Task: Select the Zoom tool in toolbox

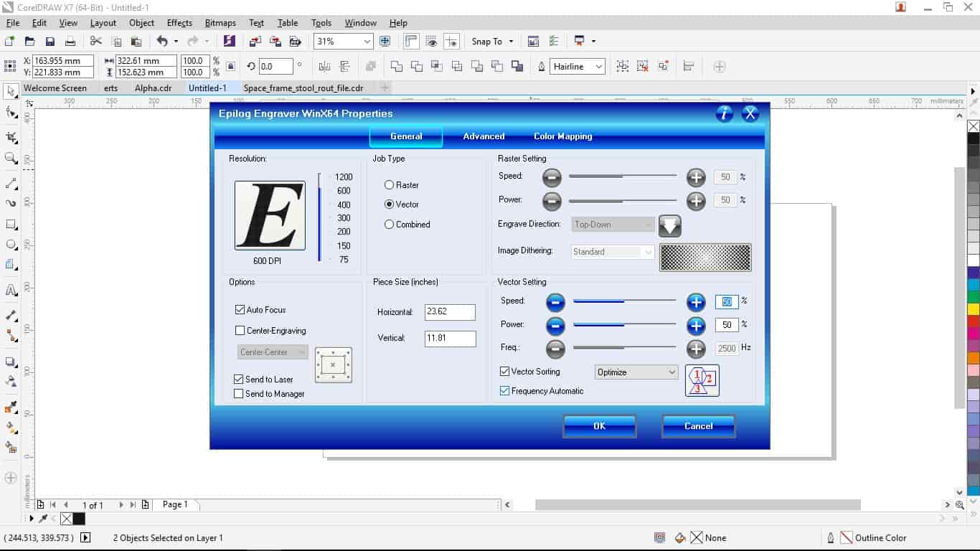Action: [11, 158]
